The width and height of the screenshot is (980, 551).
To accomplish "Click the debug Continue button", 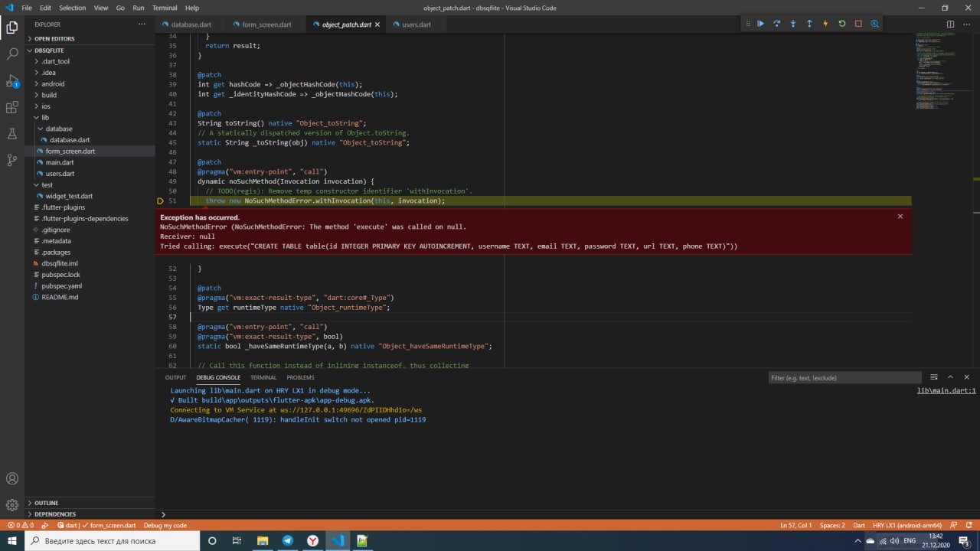I will click(x=760, y=24).
